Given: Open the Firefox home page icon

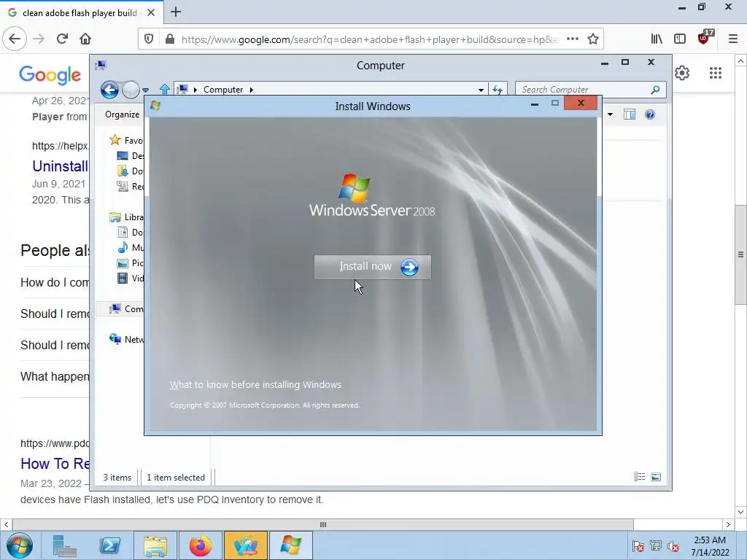Looking at the screenshot, I should point(85,39).
